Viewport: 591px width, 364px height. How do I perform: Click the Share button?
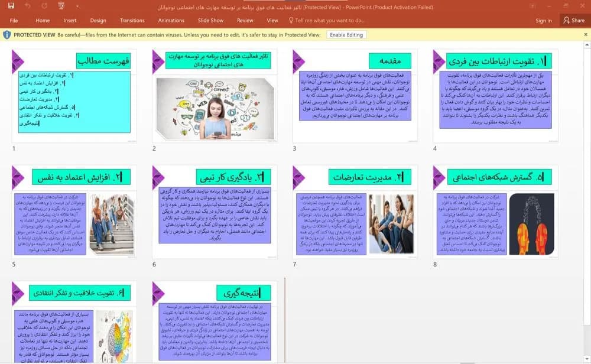pos(574,20)
